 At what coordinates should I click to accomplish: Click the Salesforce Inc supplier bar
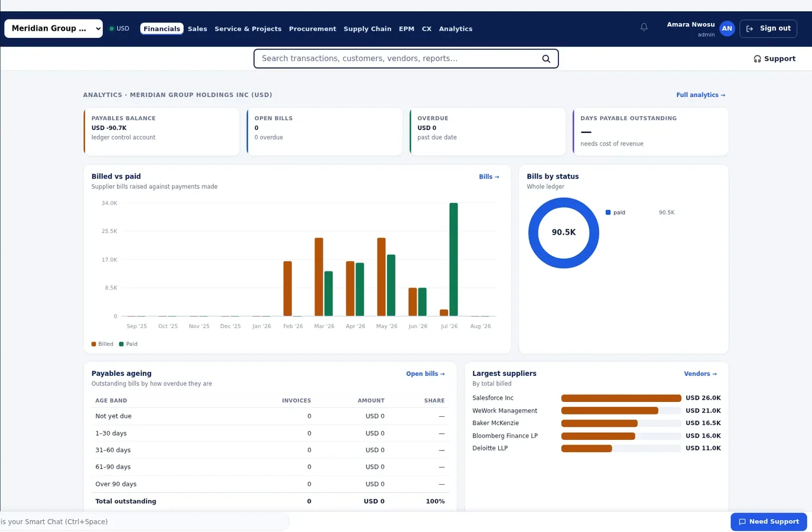(621, 398)
